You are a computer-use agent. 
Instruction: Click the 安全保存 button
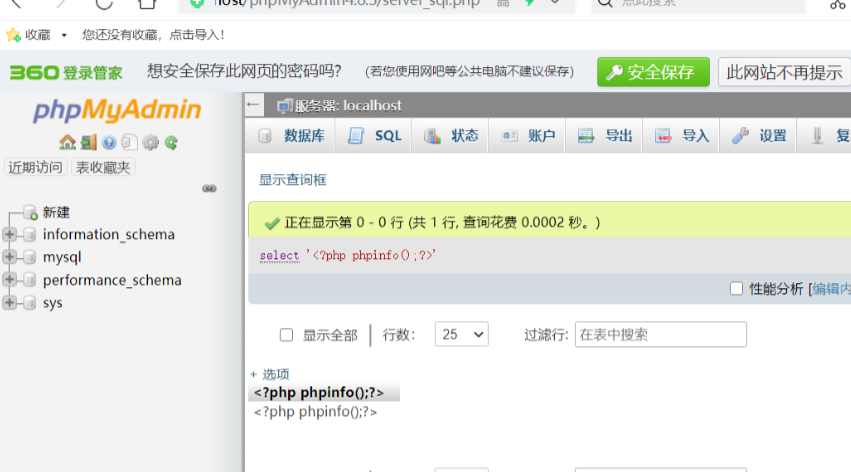coord(653,72)
